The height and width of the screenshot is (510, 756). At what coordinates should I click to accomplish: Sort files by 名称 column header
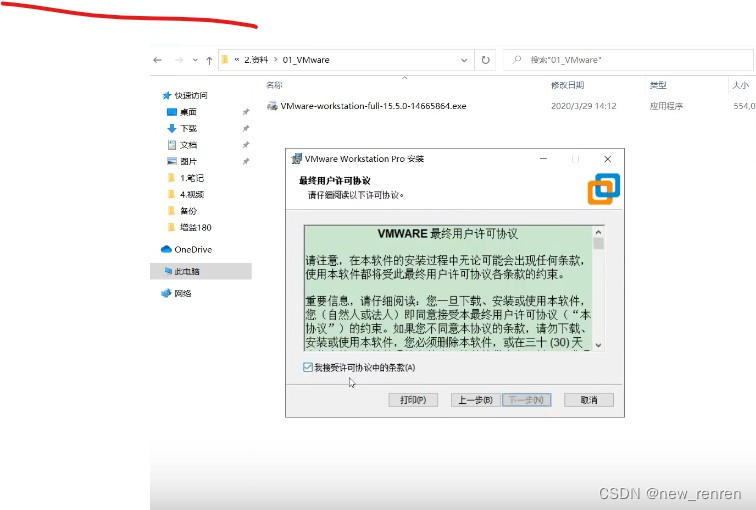point(274,85)
